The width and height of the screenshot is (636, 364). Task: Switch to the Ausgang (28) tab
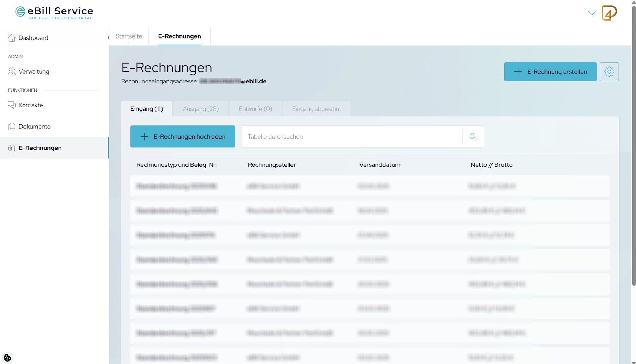point(201,109)
